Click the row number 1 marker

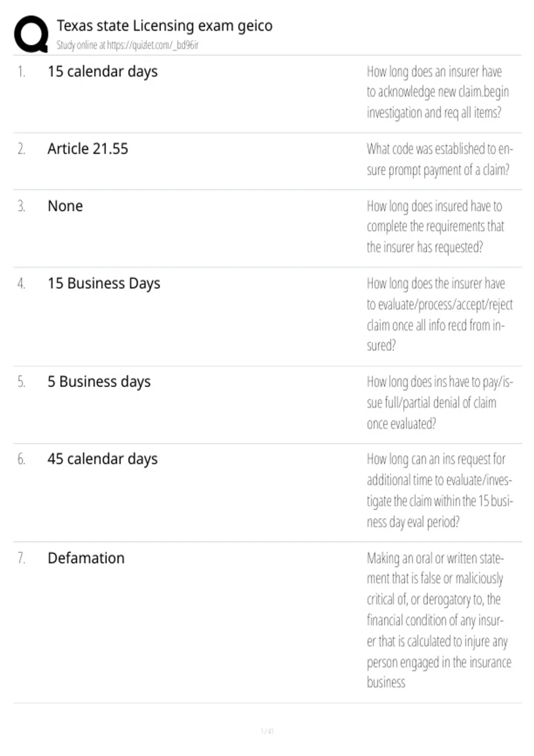21,72
